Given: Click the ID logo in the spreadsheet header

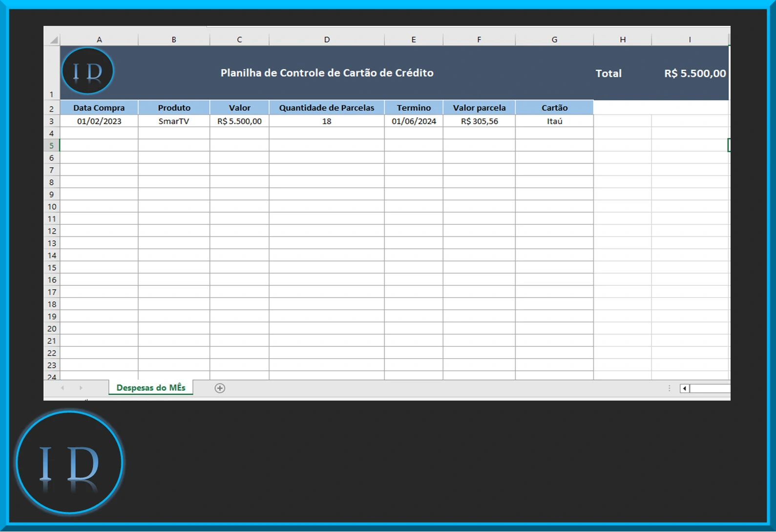Looking at the screenshot, I should [88, 71].
